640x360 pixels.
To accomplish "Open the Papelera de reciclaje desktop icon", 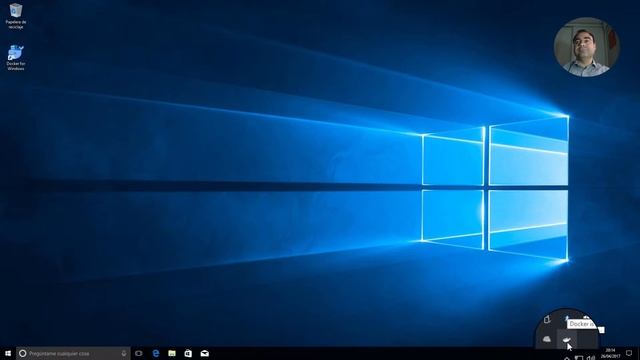I will pyautogui.click(x=16, y=16).
